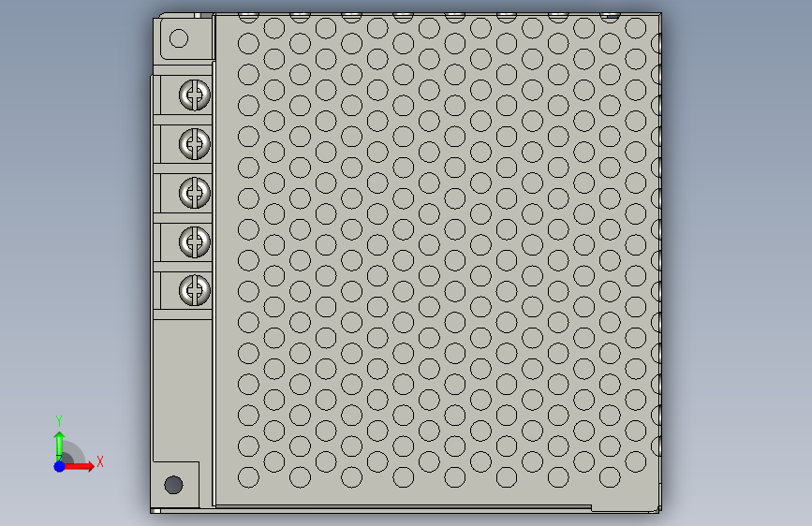Select the middle terminal screw of five
The height and width of the screenshot is (526, 812).
pos(195,193)
